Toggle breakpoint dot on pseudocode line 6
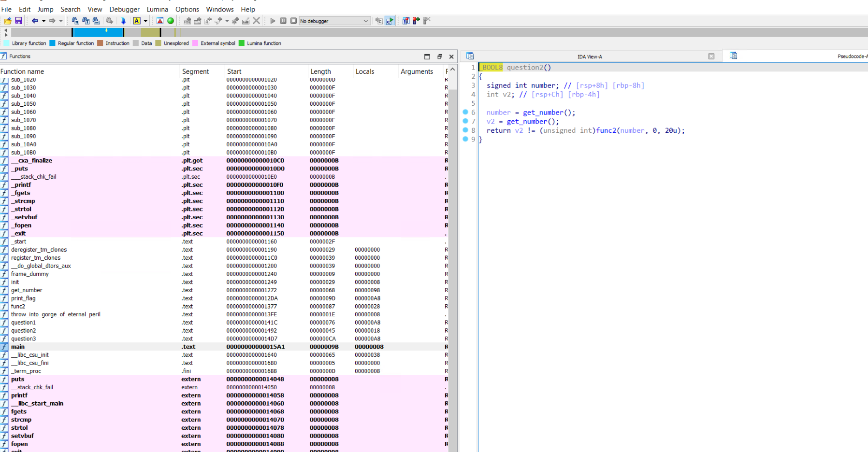 coord(465,112)
